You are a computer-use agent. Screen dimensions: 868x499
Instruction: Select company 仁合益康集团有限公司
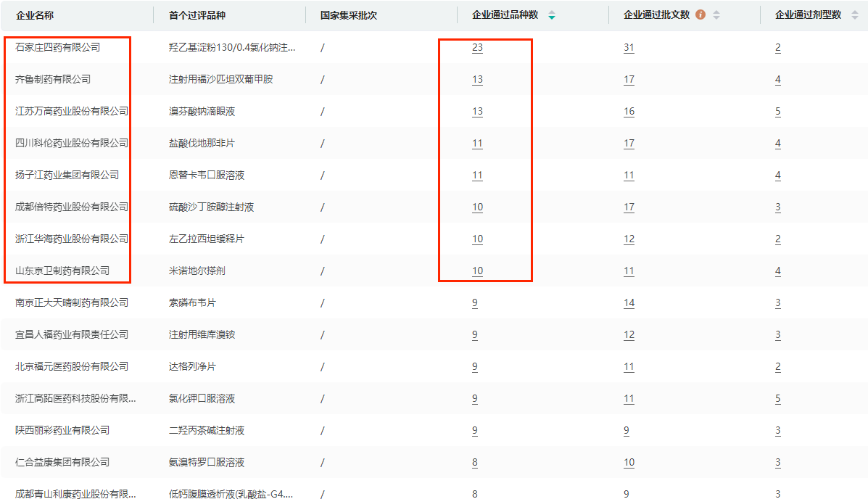point(62,462)
